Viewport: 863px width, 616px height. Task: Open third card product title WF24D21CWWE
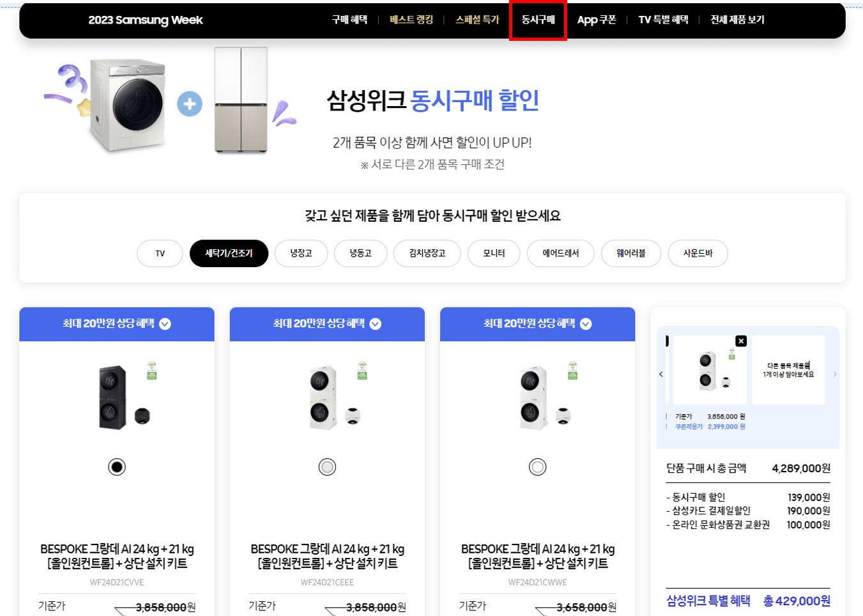point(537,556)
